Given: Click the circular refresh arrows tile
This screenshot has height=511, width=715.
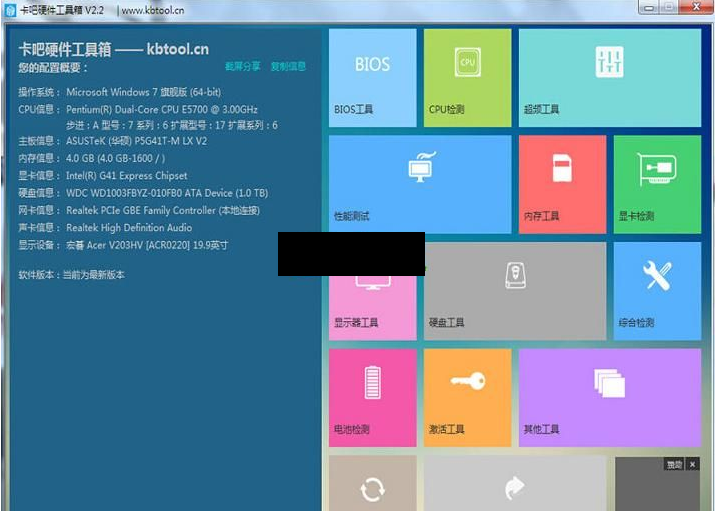Looking at the screenshot, I should (373, 483).
